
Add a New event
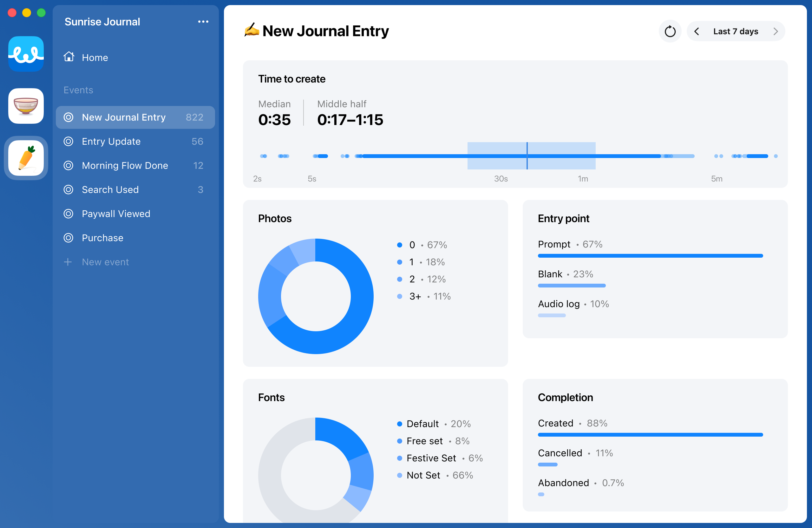(x=135, y=262)
